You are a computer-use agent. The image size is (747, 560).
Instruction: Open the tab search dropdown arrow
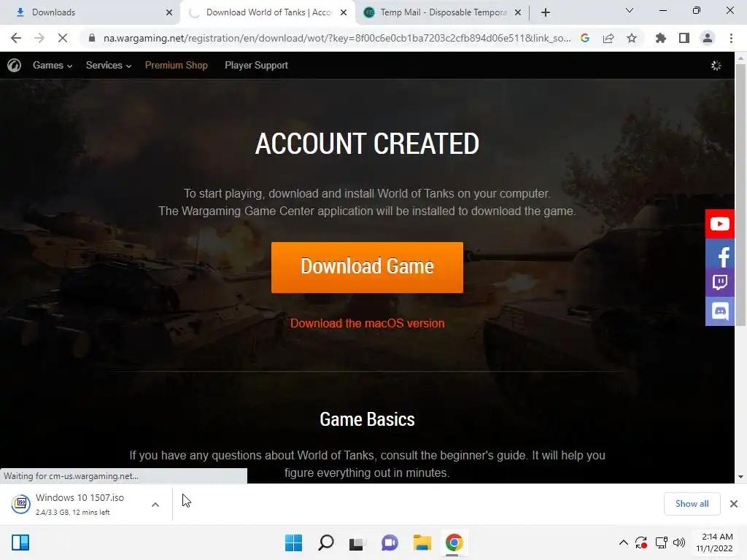(x=630, y=10)
